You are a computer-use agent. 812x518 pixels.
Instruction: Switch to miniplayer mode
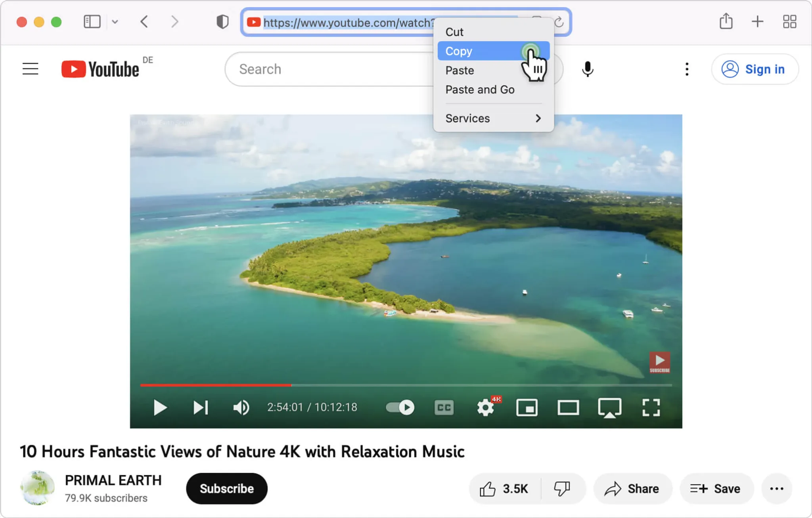click(527, 407)
